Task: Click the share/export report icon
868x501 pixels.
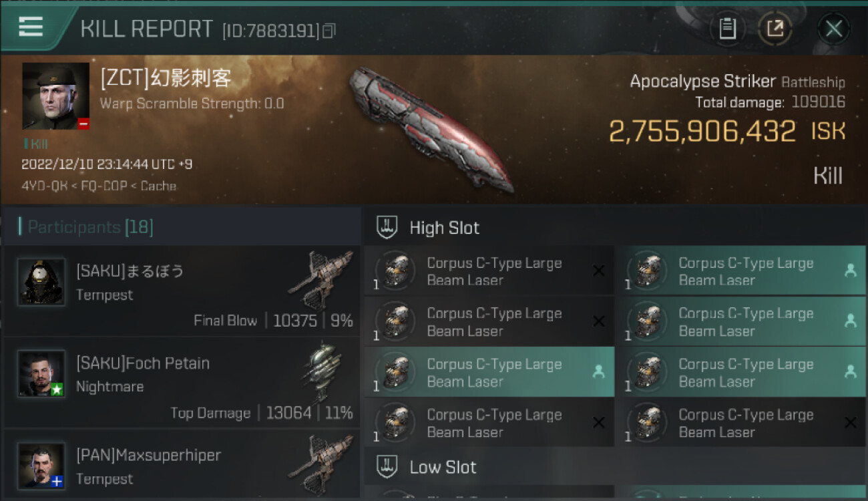Action: tap(775, 29)
